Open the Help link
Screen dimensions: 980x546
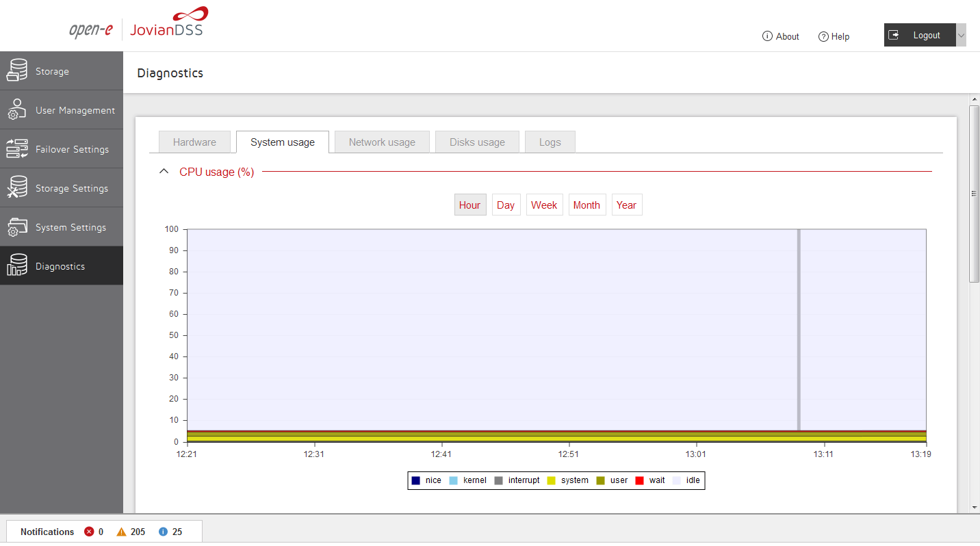(834, 36)
